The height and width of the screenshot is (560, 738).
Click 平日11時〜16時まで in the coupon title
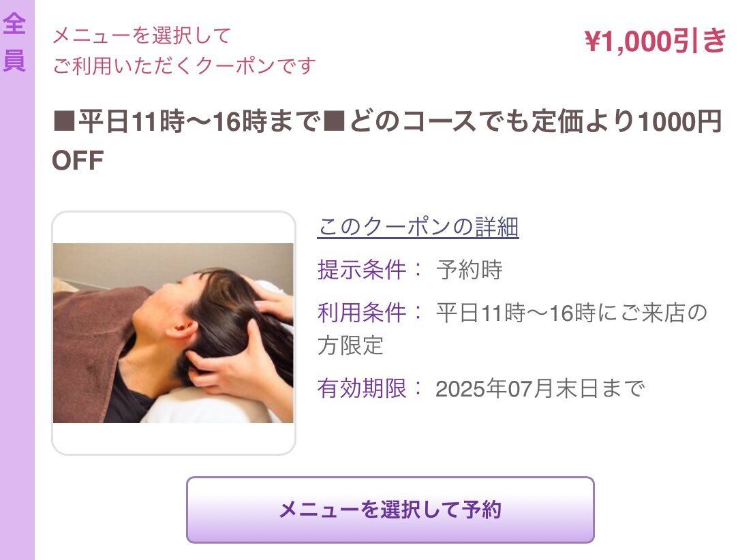(x=199, y=121)
